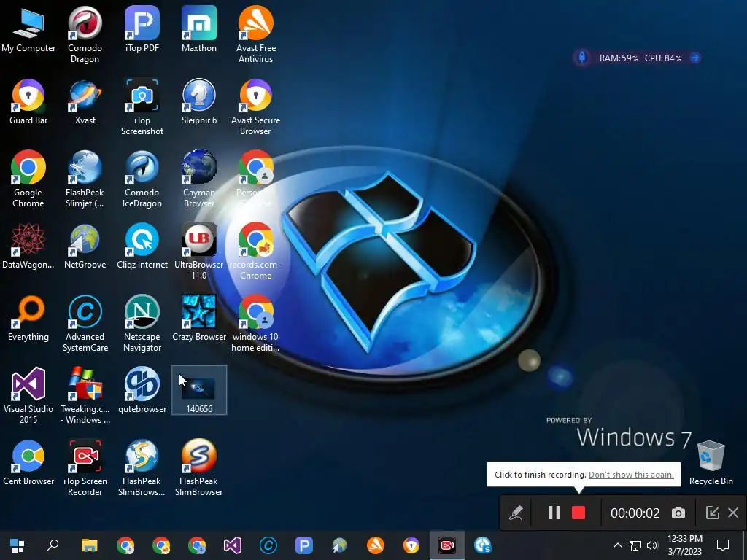Open taskbar search magnifier

coord(53,545)
